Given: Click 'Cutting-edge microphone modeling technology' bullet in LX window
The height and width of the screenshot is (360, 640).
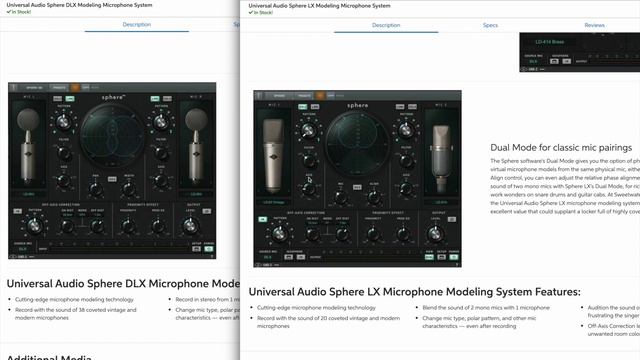Looking at the screenshot, I should 316,307.
